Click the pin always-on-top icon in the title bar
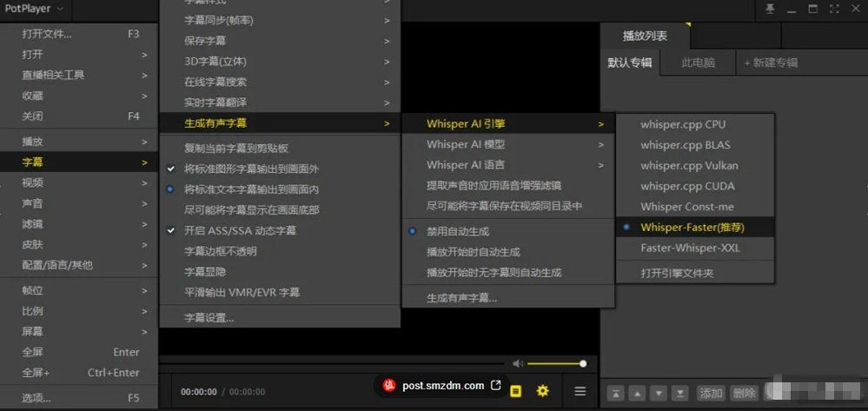The image size is (868, 411). (770, 9)
